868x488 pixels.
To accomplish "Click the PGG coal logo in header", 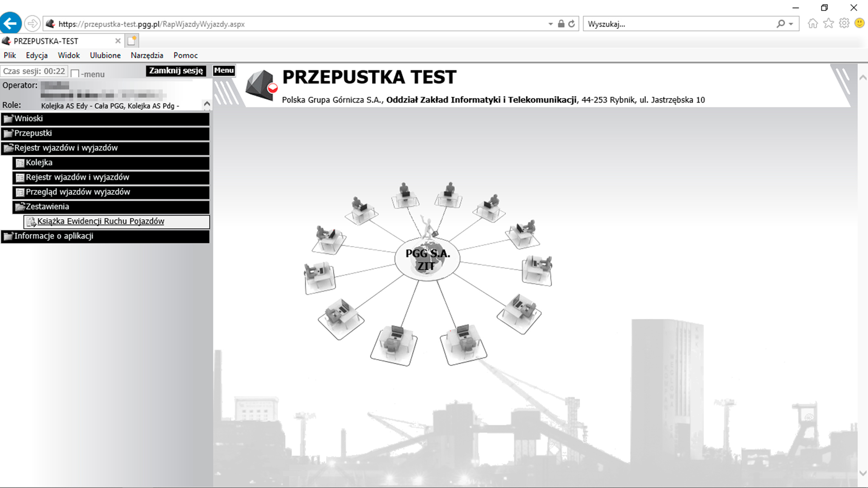I will 261,85.
